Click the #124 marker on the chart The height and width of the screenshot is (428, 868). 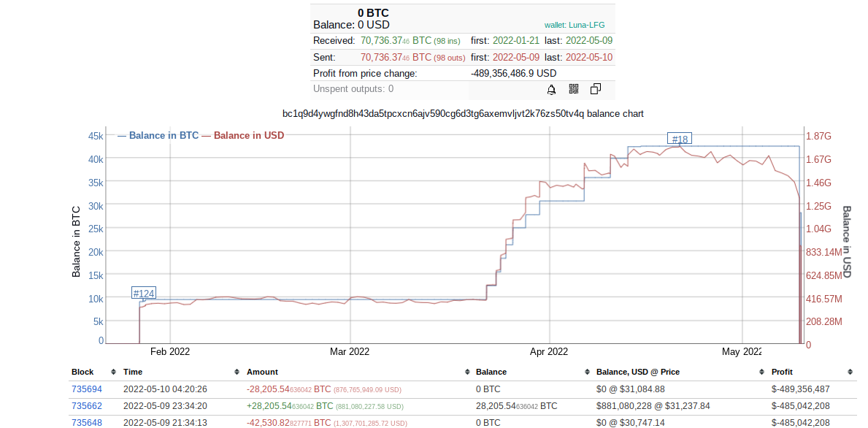coord(144,293)
